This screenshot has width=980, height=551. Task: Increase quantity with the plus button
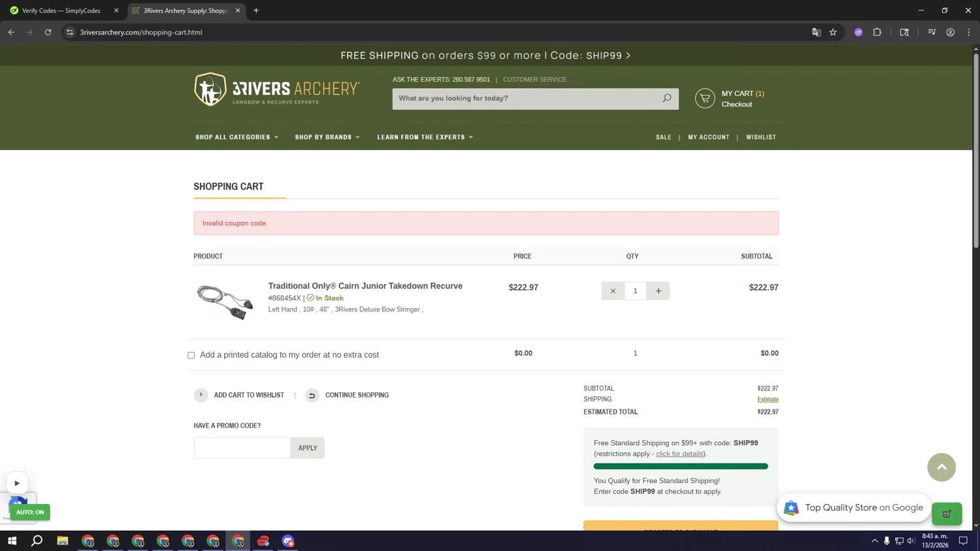pyautogui.click(x=658, y=291)
